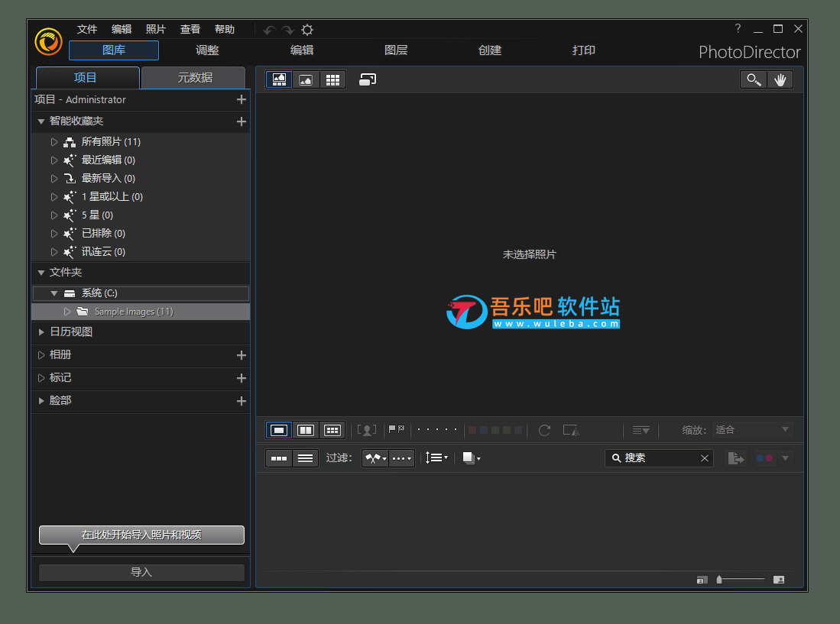Click in the 搜索 search field
The image size is (840, 624).
[x=659, y=458]
